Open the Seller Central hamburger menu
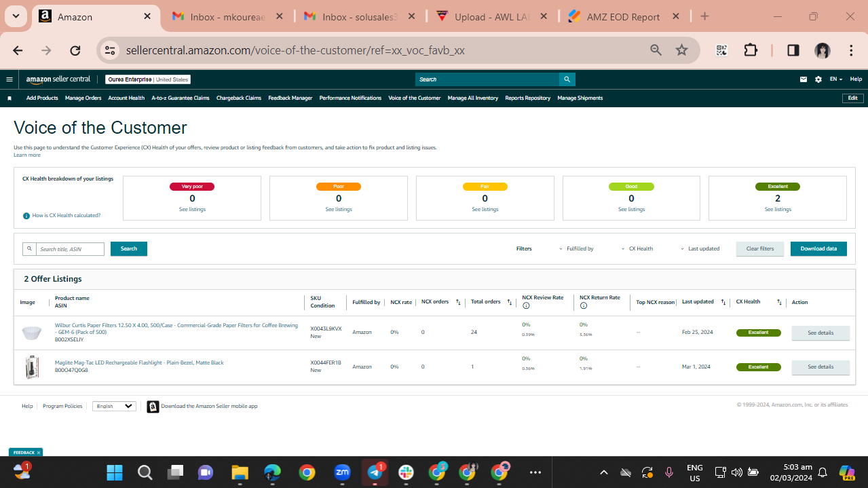The image size is (868, 488). pyautogui.click(x=10, y=79)
